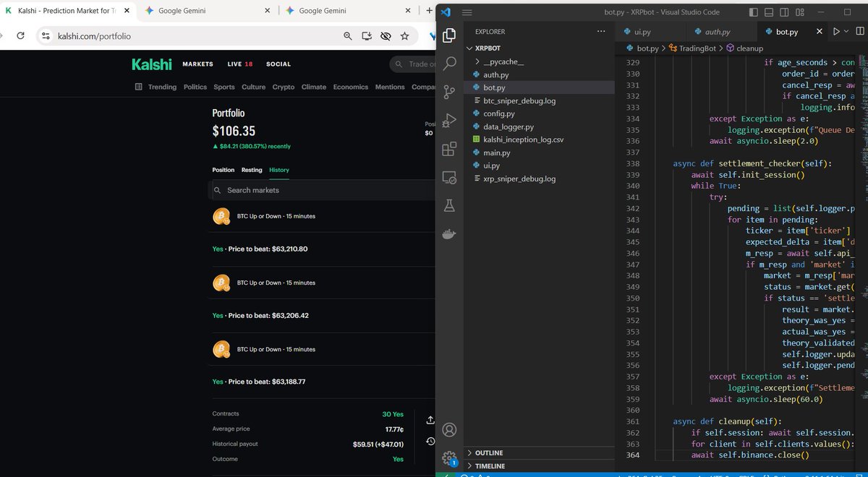Open the Testing flask view
The height and width of the screenshot is (477, 868).
coord(449,205)
